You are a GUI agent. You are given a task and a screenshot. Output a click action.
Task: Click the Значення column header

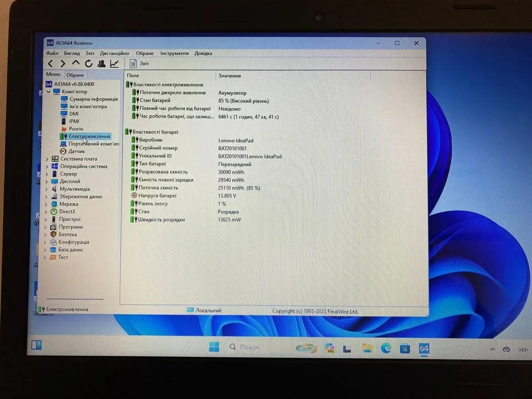[230, 76]
